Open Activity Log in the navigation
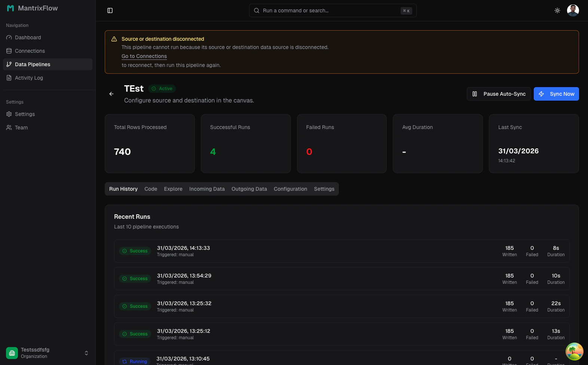This screenshot has height=365, width=588. point(48,78)
